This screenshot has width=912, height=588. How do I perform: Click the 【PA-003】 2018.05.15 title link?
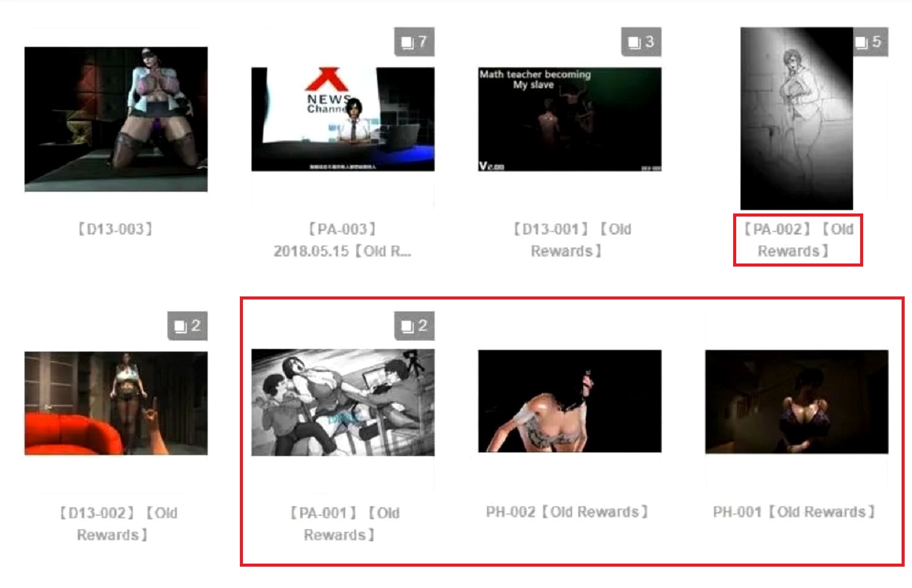tap(342, 240)
